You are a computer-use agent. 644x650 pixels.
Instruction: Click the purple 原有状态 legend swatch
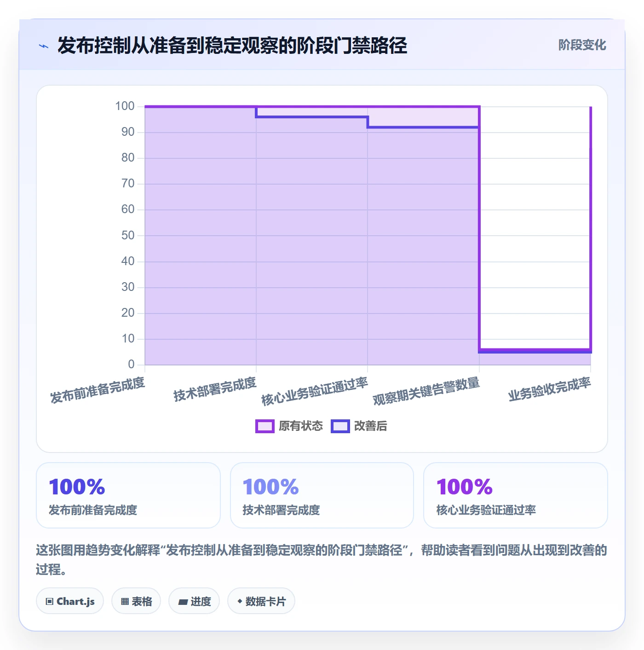point(265,426)
